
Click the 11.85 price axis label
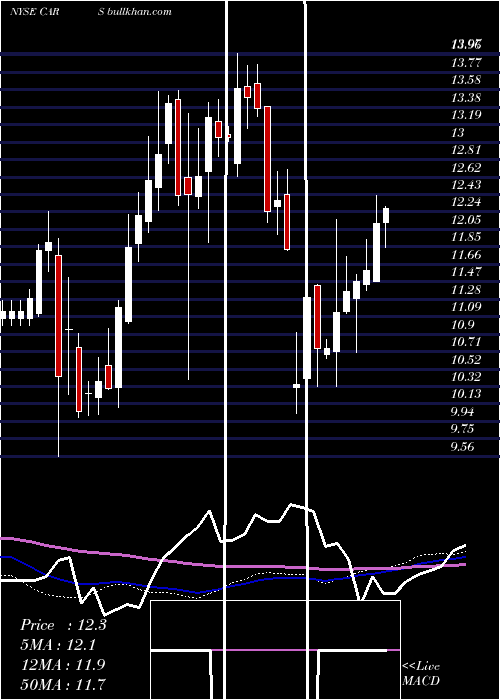pos(466,238)
